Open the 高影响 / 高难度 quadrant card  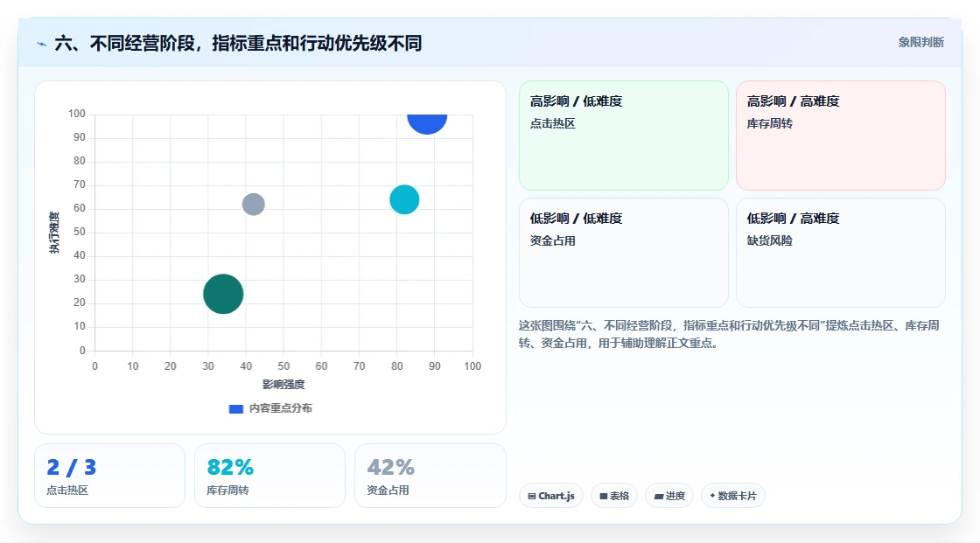point(841,135)
